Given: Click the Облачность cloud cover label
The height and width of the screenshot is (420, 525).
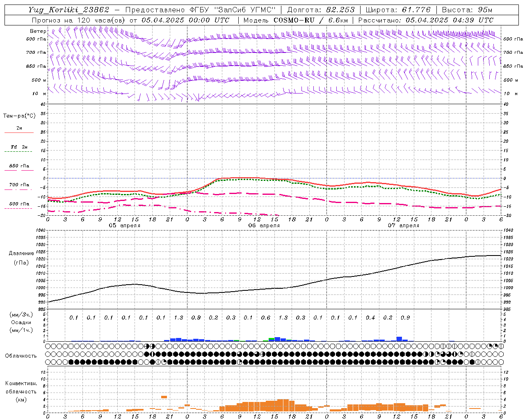Looking at the screenshot, I should click(x=21, y=356).
